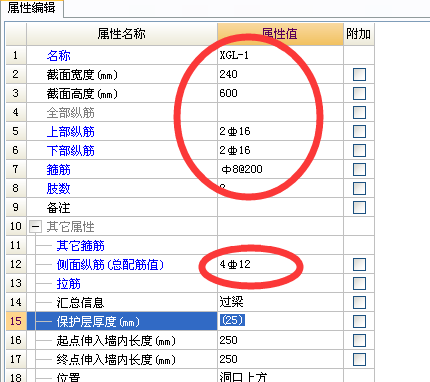The image size is (430, 382).
Task: Click the 位置 value 洞口上方
Action: (280, 376)
